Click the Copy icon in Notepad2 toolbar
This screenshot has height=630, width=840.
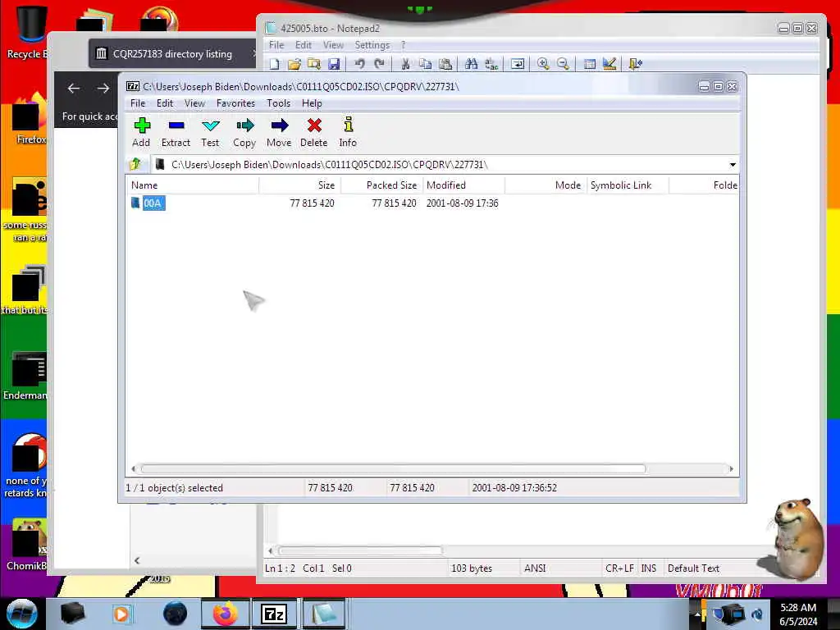coord(426,64)
